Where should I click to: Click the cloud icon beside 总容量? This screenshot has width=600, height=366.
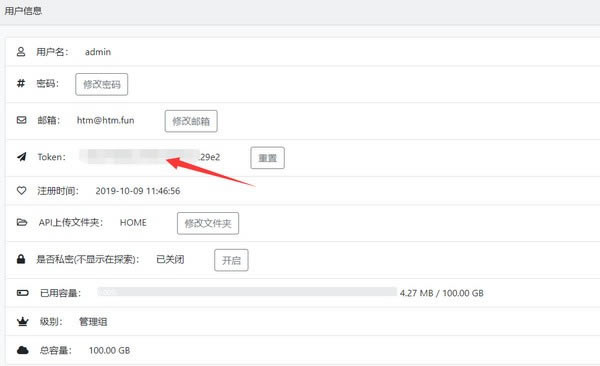pos(23,350)
